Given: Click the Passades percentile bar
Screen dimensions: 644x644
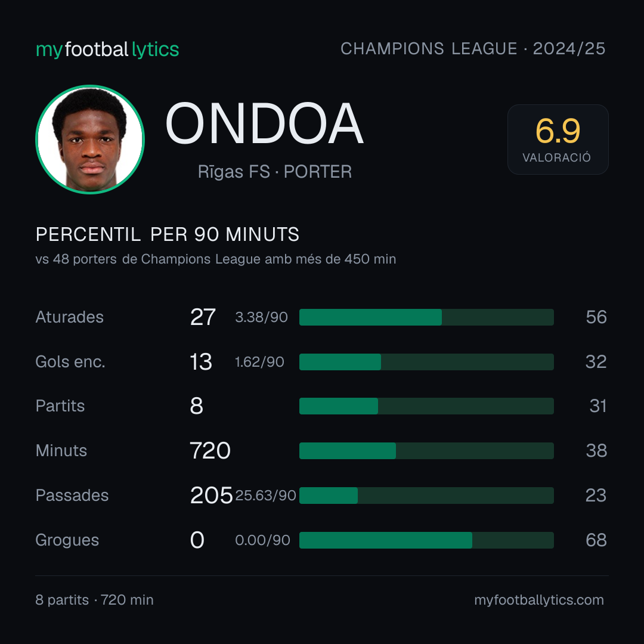Looking at the screenshot, I should tap(426, 496).
